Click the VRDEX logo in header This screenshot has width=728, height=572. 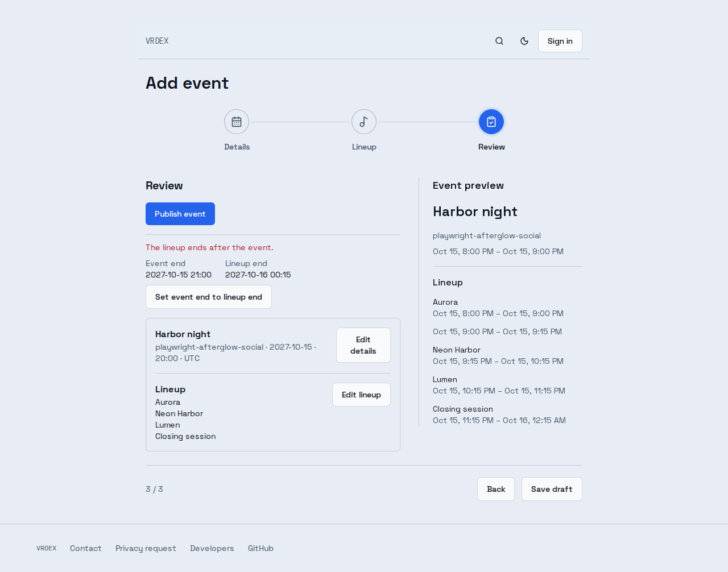[157, 41]
